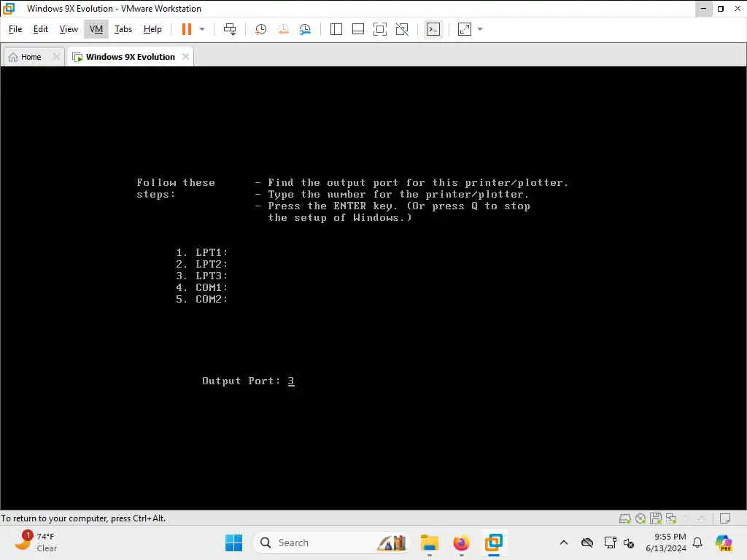Show the console view
Screen dimensions: 747x560
(x=433, y=29)
